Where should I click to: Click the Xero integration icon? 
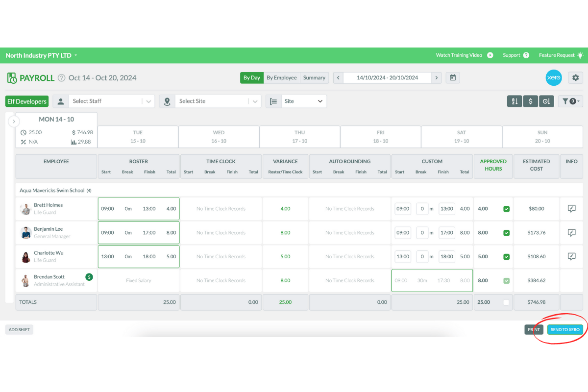pyautogui.click(x=553, y=77)
